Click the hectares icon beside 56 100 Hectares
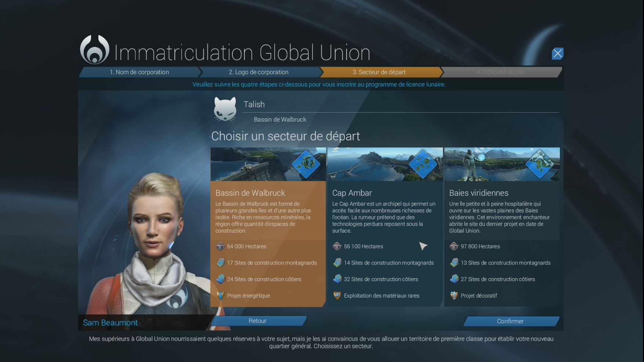The image size is (644, 362). 337,246
